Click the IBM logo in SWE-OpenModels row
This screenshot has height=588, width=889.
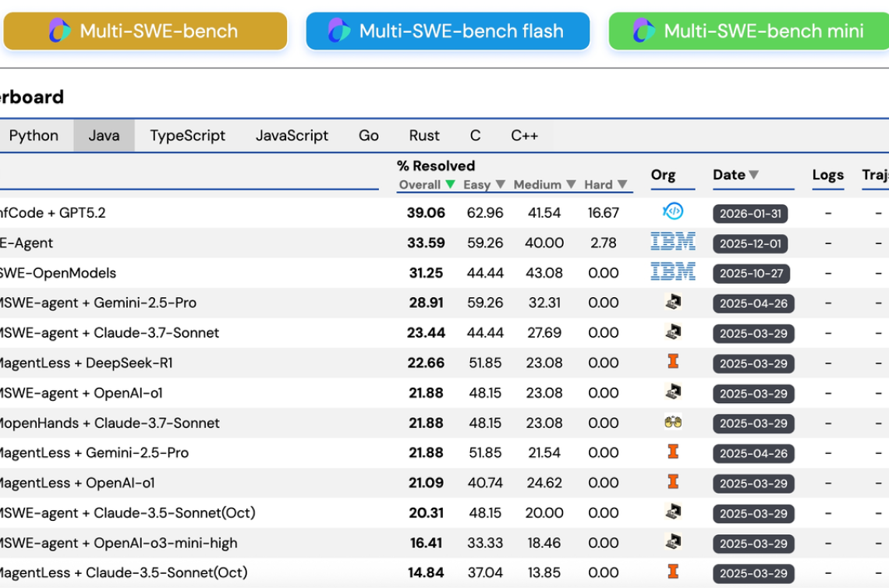pyautogui.click(x=673, y=271)
